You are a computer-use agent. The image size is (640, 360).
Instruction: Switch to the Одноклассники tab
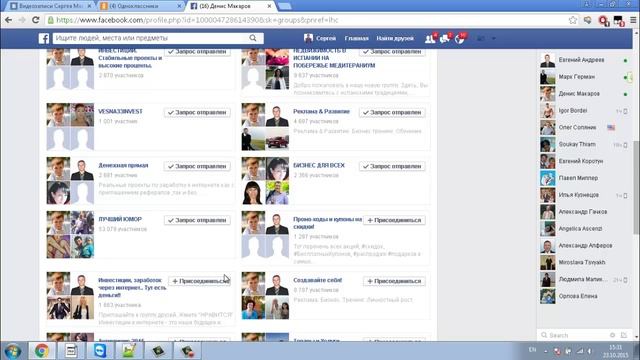tap(141, 6)
